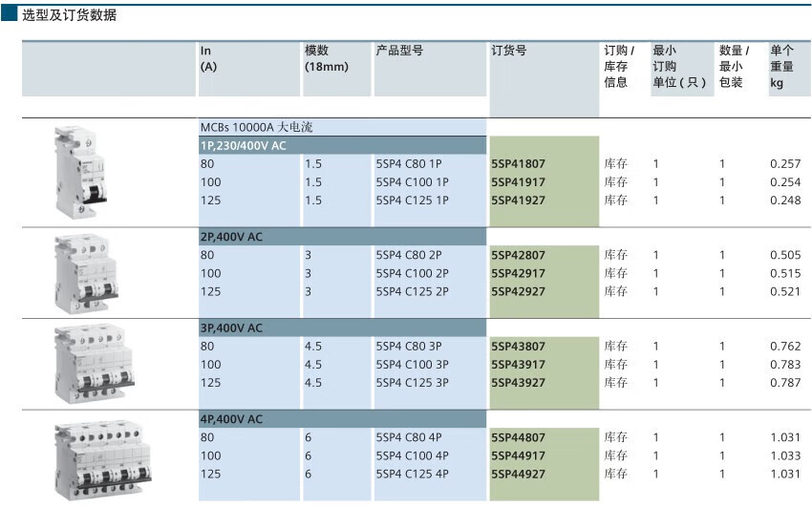The height and width of the screenshot is (507, 812).
Task: Select order number 5SP43927
Action: (520, 382)
